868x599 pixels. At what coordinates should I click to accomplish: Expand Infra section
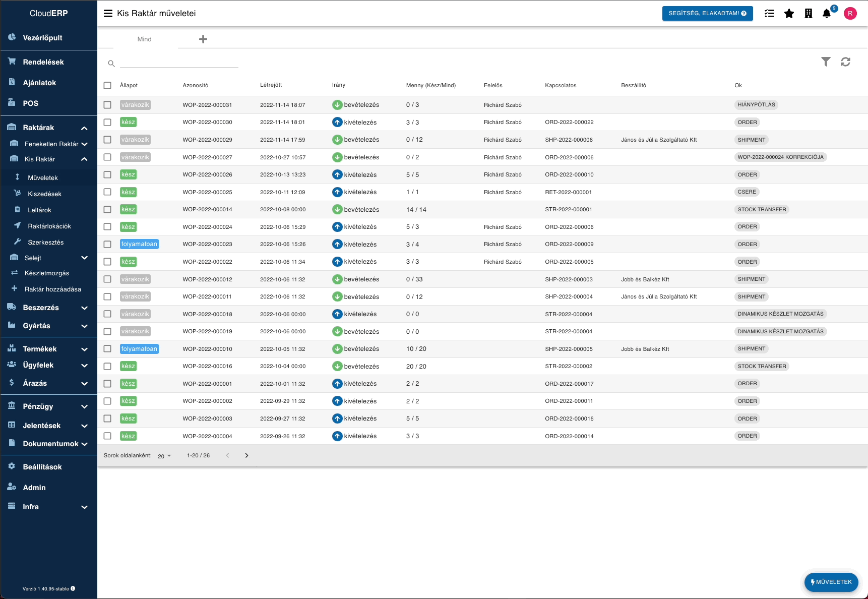84,507
